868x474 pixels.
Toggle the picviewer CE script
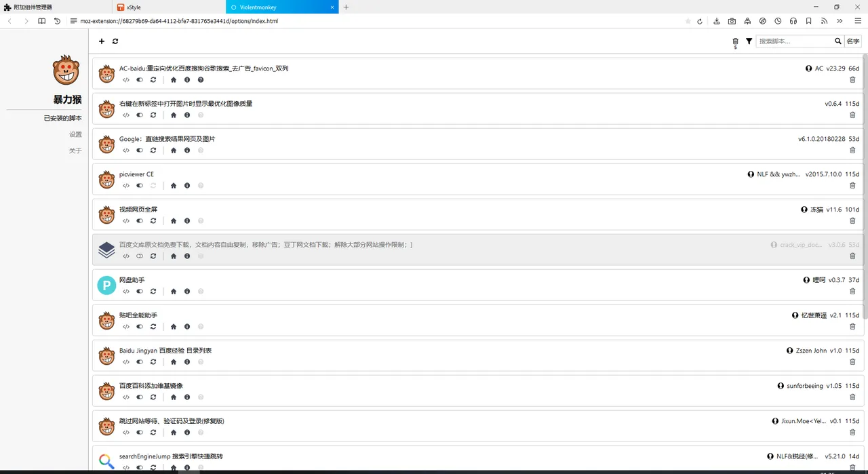coord(140,186)
